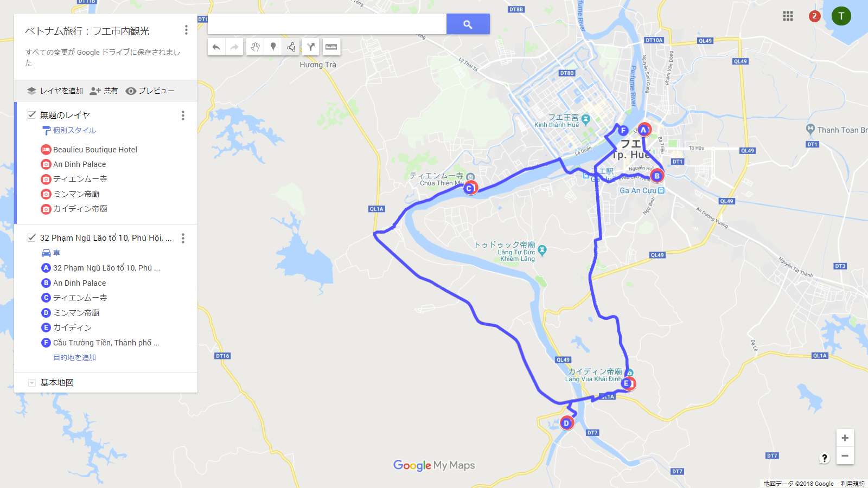The height and width of the screenshot is (488, 868).
Task: Uncheck the 無題のレイヤ layer checkbox
Action: click(x=31, y=115)
